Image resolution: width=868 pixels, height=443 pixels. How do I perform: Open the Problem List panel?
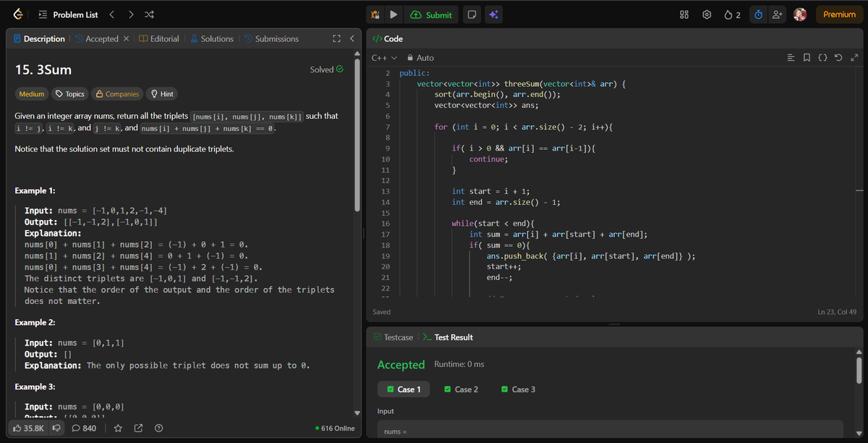pyautogui.click(x=68, y=14)
